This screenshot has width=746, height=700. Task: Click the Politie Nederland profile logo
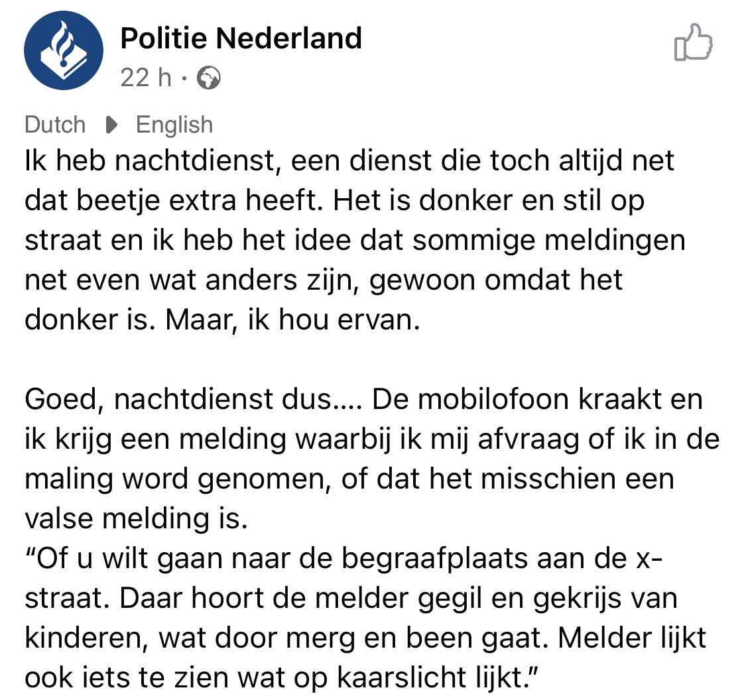(64, 50)
